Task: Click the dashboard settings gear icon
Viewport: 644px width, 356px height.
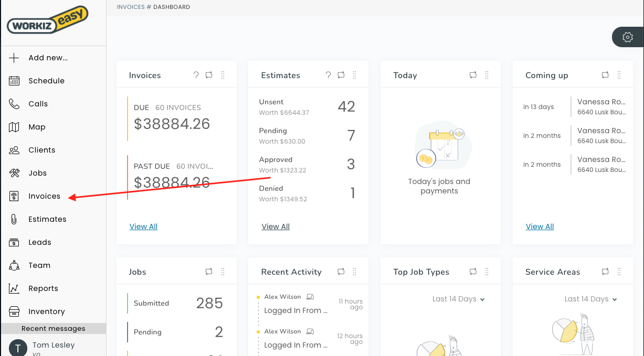Action: click(x=627, y=37)
